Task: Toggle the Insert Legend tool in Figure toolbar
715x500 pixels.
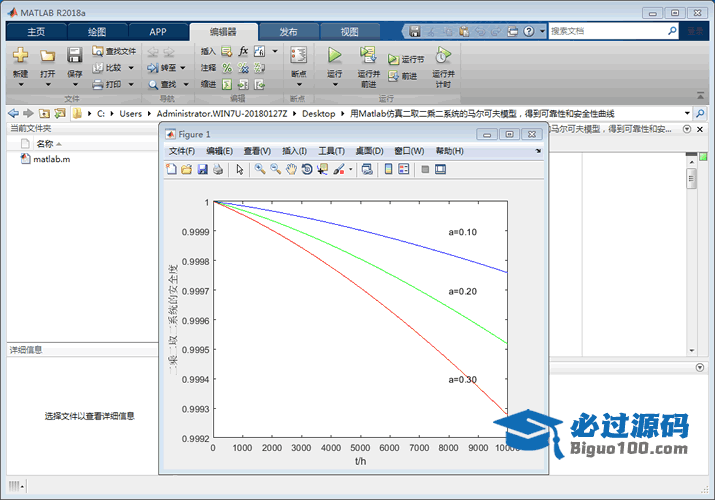Action: [404, 170]
